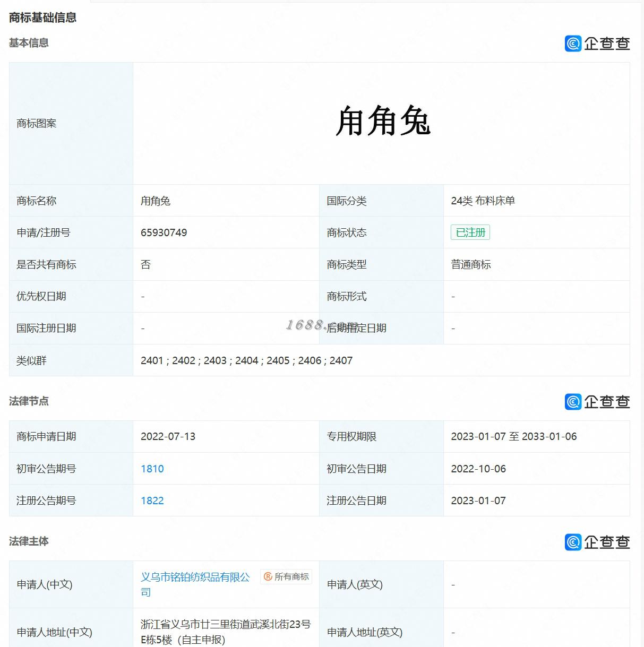The height and width of the screenshot is (647, 644).
Task: Click the 商标图案 row label
Action: coord(37,123)
